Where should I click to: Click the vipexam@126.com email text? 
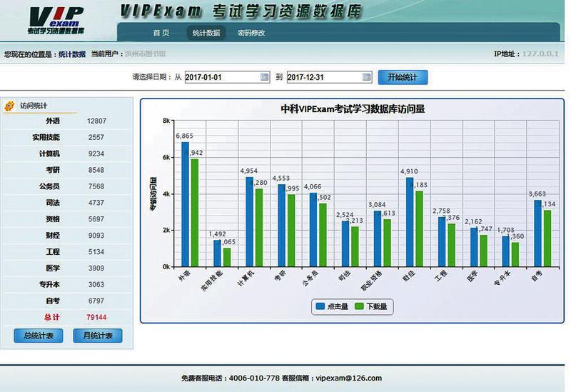(x=349, y=378)
